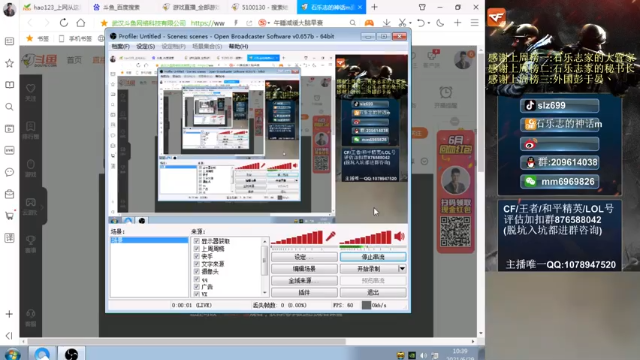The width and height of the screenshot is (640, 360).
Task: Toggle the 广告 source checkbox
Action: [197, 287]
